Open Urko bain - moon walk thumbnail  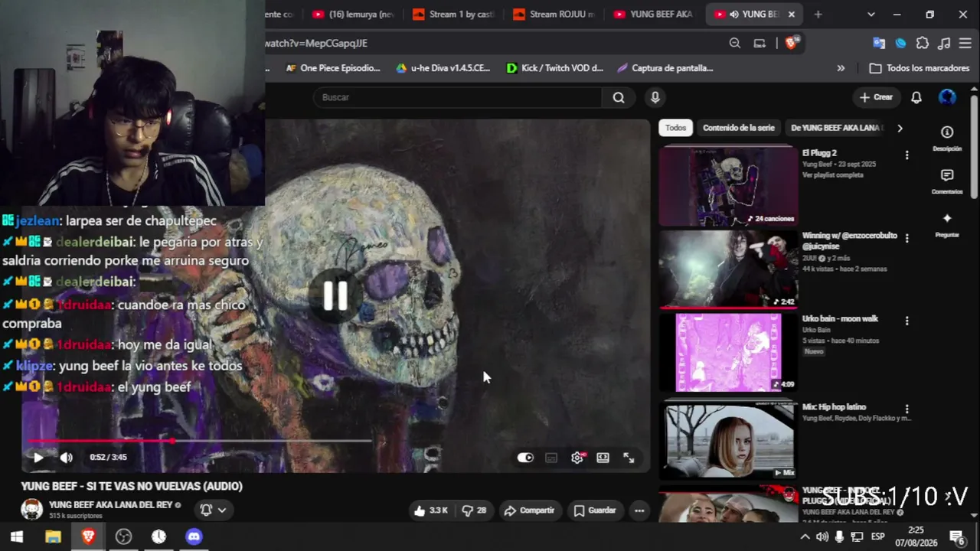point(729,352)
